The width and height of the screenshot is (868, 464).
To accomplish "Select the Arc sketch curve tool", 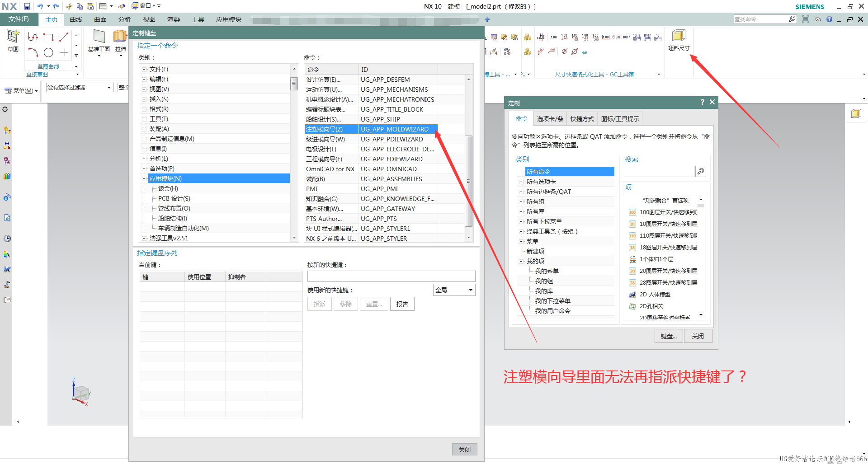I will pyautogui.click(x=33, y=52).
